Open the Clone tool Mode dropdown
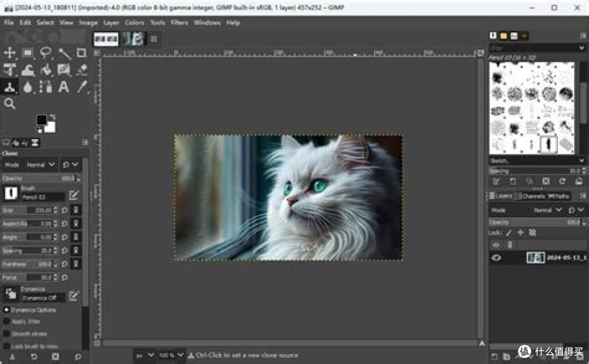589x364 pixels. (x=40, y=165)
